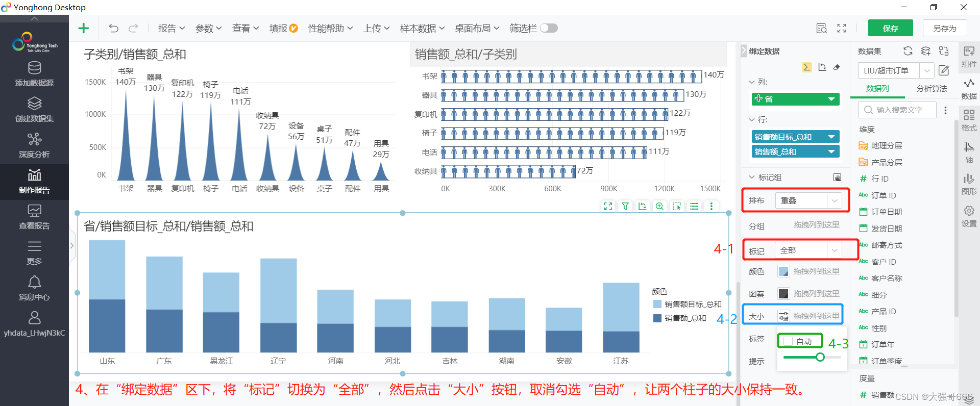The width and height of the screenshot is (980, 406).
Task: Open 创建数据集 in the sidebar
Action: pyautogui.click(x=34, y=110)
